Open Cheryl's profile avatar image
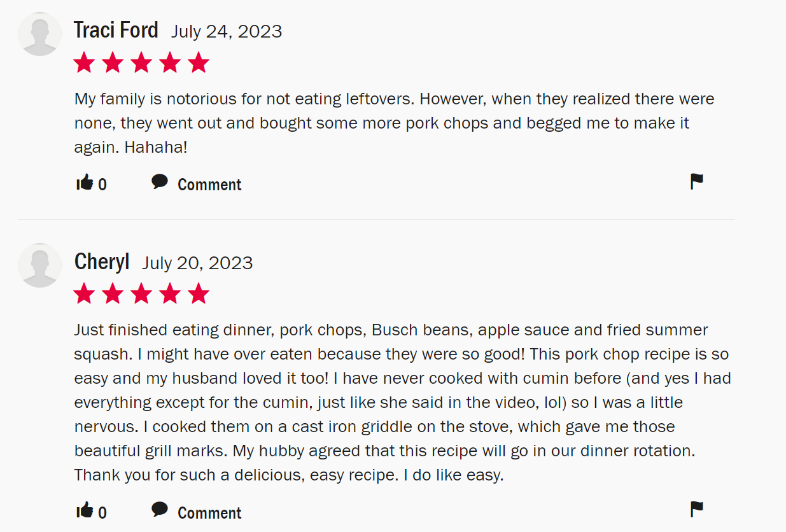 coord(40,265)
